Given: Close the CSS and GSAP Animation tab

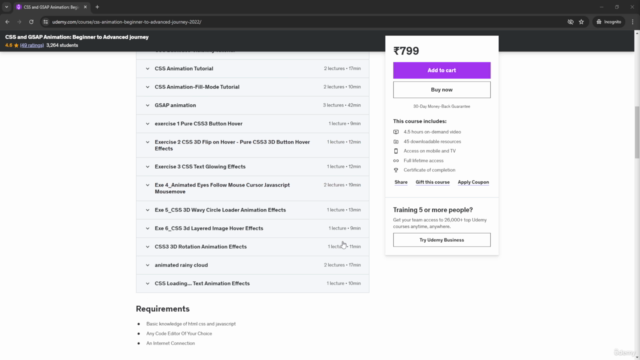Looking at the screenshot, I should pyautogui.click(x=85, y=7).
